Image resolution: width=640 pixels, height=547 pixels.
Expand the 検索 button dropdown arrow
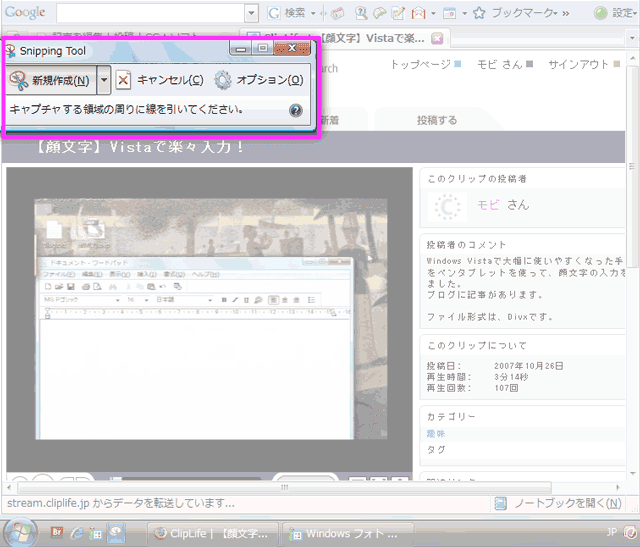click(313, 13)
